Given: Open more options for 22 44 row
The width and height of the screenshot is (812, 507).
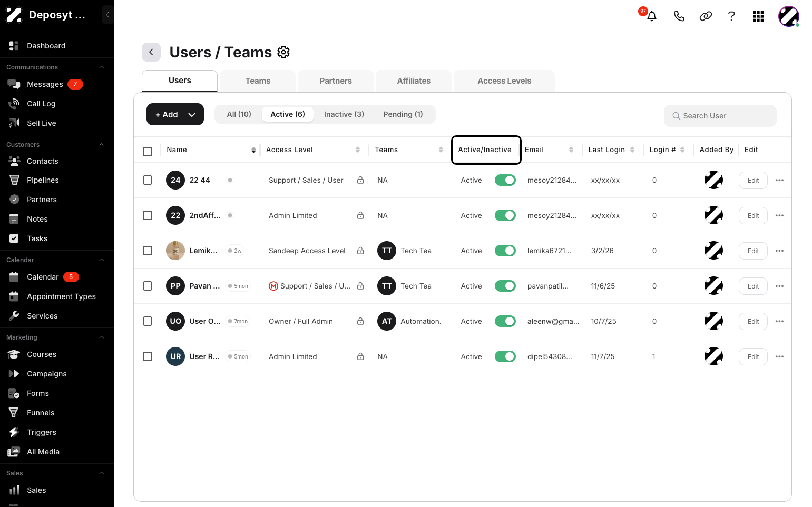Looking at the screenshot, I should click(780, 180).
